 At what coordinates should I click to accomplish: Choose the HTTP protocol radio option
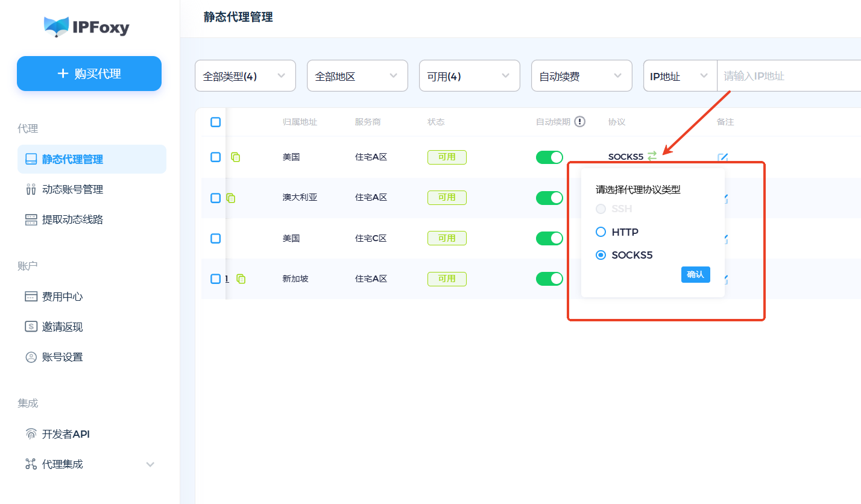point(601,232)
